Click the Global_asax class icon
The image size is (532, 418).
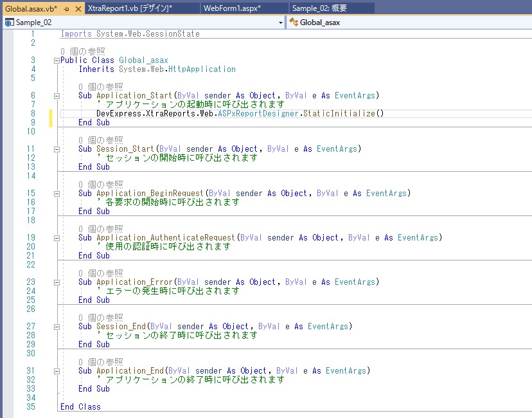tap(294, 23)
